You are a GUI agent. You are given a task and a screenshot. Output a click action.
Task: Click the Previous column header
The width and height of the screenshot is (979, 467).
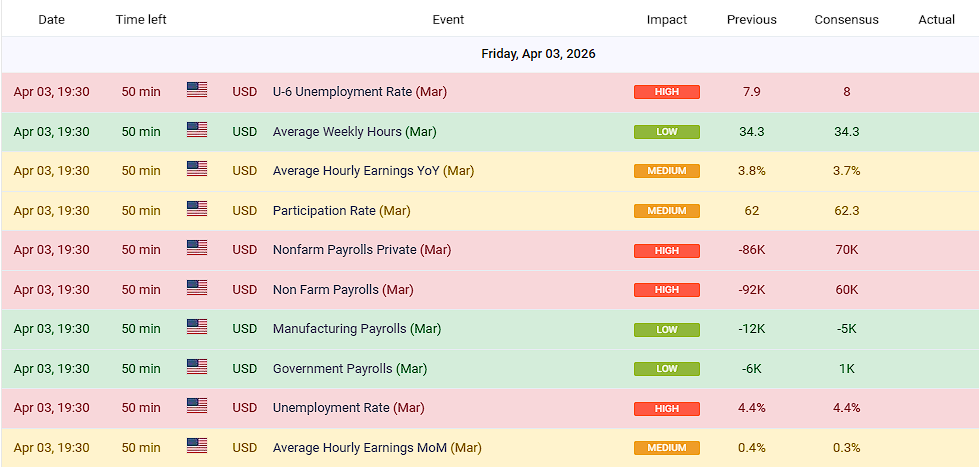pos(752,19)
